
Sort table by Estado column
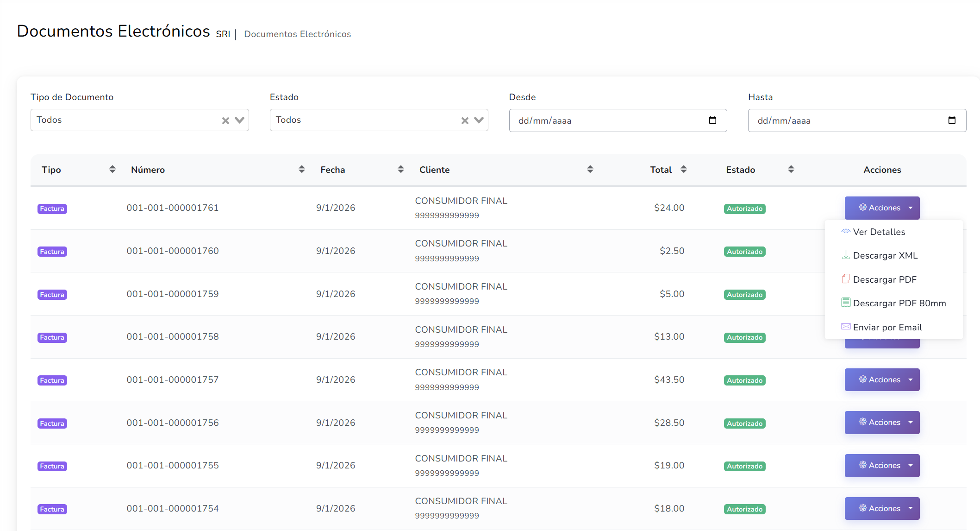pos(791,170)
